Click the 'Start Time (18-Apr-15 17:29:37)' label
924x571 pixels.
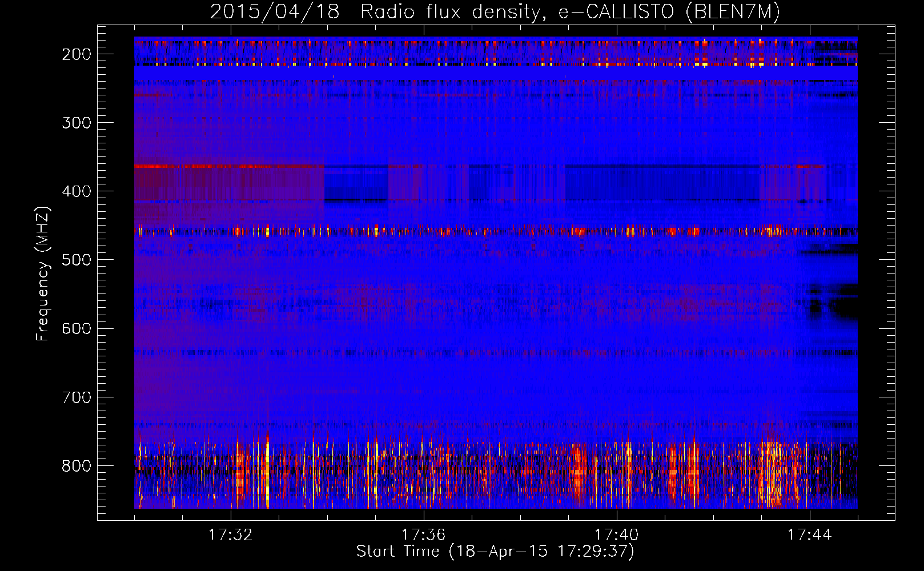tap(495, 552)
